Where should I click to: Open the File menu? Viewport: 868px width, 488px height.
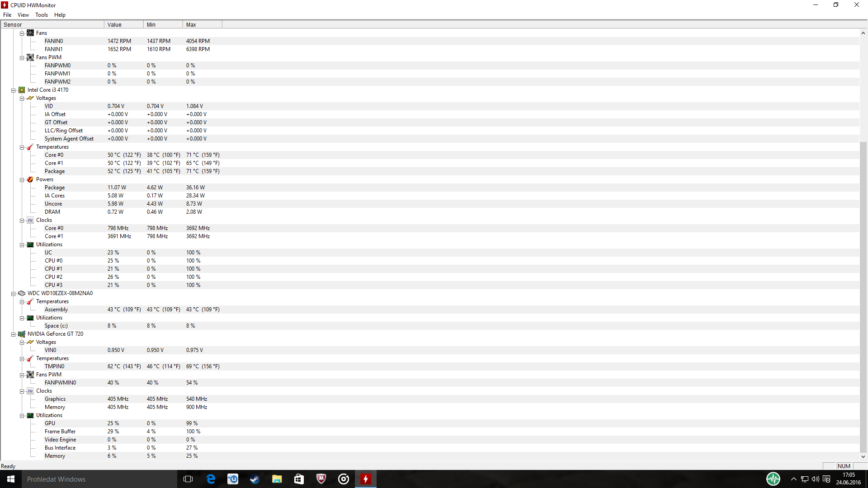tap(7, 15)
